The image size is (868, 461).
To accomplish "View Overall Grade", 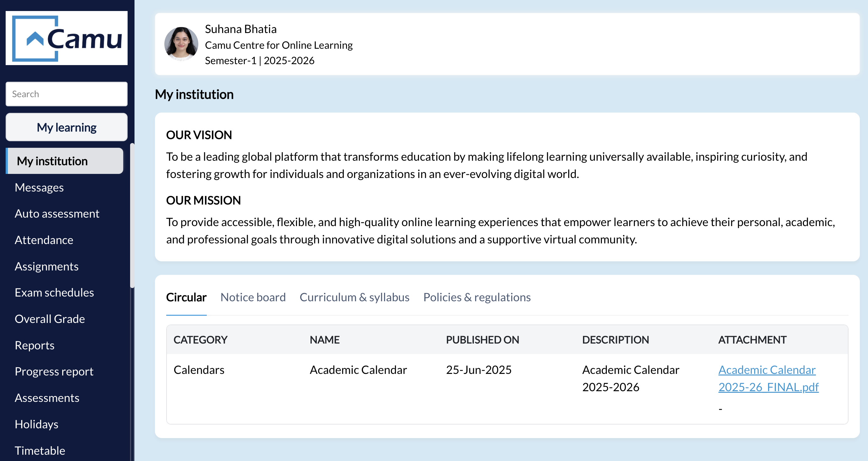I will [50, 319].
